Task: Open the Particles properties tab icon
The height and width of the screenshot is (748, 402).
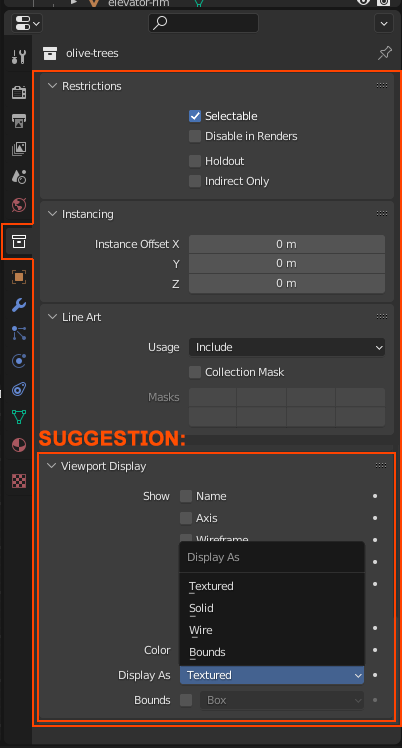Action: [x=19, y=333]
